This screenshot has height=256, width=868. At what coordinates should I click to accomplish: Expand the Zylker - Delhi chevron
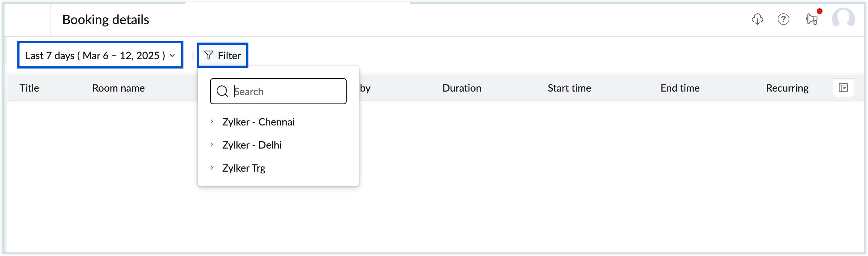(212, 145)
